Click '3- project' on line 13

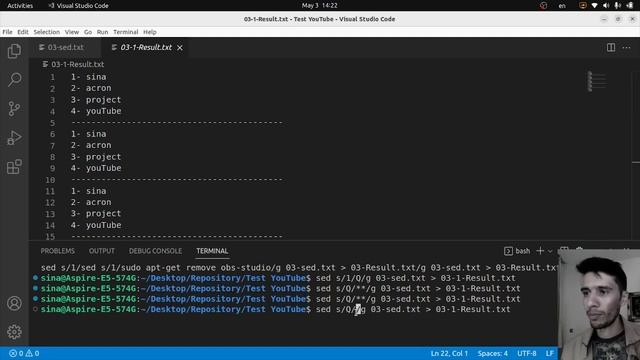pos(96,213)
